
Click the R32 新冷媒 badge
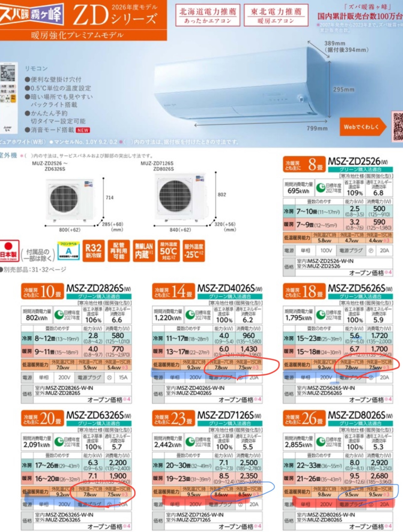coord(93,251)
